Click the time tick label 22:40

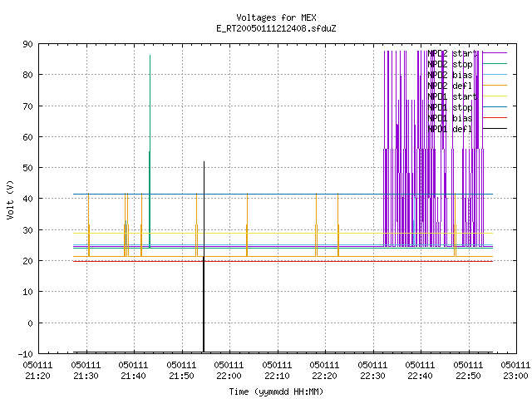click(421, 377)
